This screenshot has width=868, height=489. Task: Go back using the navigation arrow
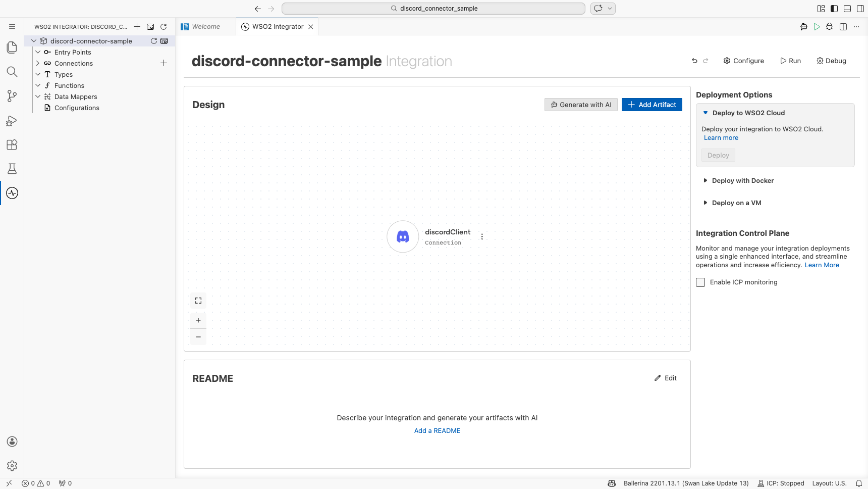[x=258, y=9]
